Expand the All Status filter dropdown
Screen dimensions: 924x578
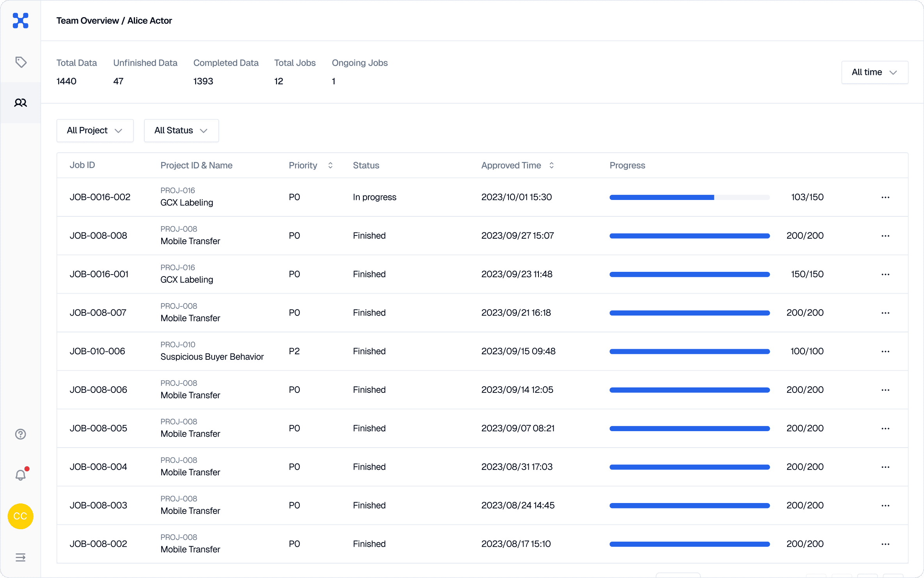pos(181,130)
